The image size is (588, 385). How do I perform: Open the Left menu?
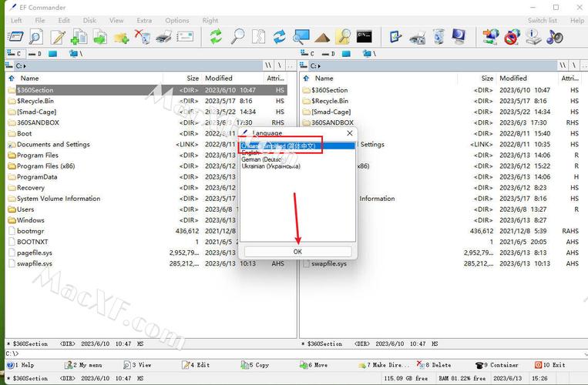16,21
